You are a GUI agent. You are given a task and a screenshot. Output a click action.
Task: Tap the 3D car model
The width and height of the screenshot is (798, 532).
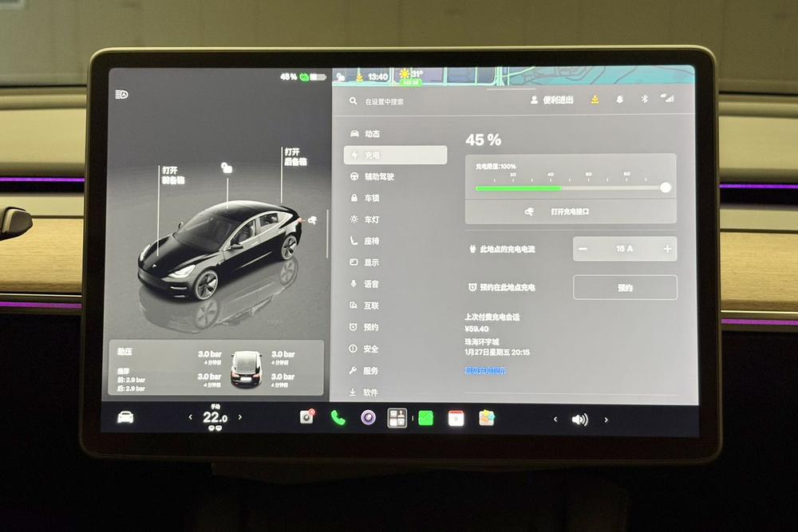click(x=219, y=249)
